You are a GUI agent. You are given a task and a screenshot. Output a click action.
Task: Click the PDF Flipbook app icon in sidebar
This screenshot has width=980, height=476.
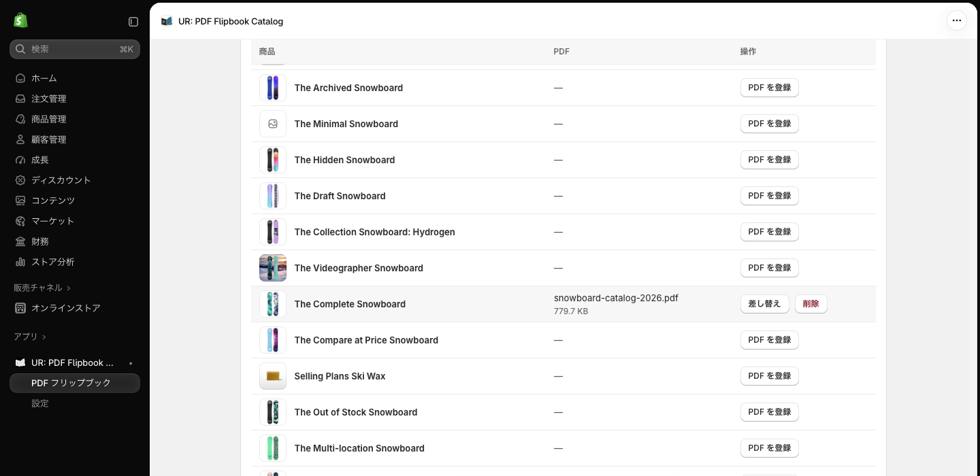(x=20, y=362)
